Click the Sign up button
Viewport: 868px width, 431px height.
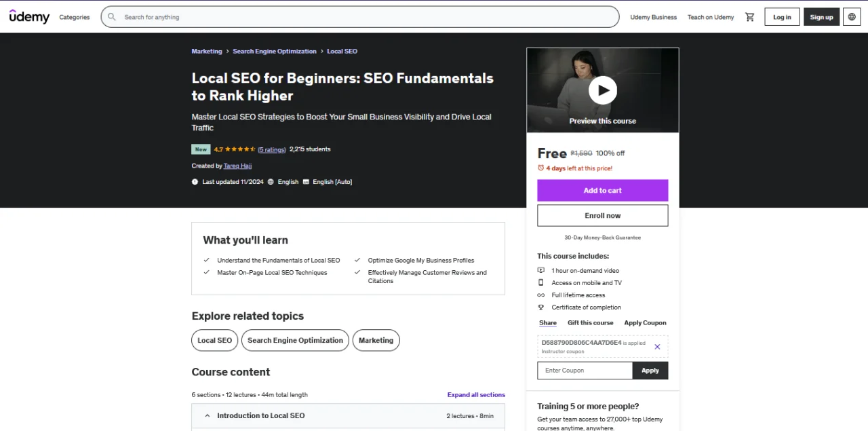[821, 17]
